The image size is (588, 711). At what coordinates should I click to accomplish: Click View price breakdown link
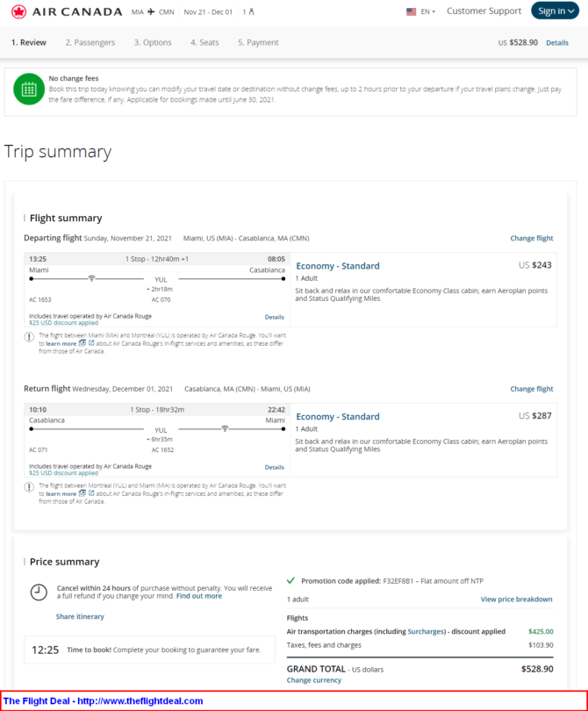pos(516,599)
